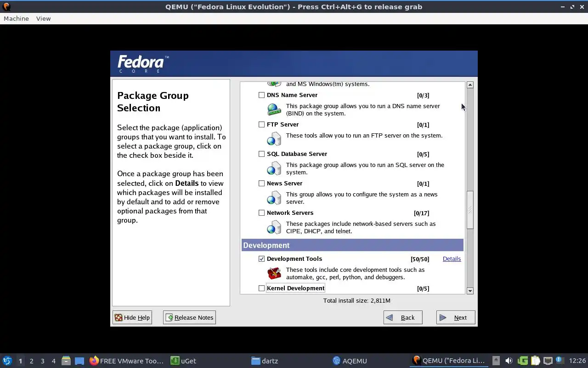Click the notification bubble tray icon
588x368 pixels.
pyautogui.click(x=559, y=360)
